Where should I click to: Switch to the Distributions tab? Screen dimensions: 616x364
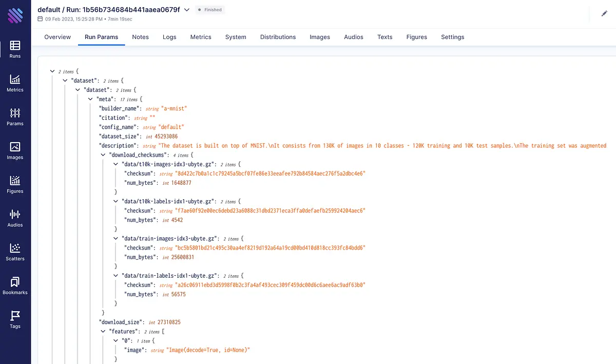[278, 37]
